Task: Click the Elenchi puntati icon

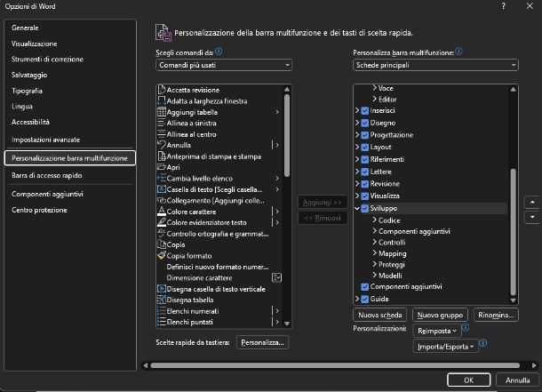Action: (162, 322)
